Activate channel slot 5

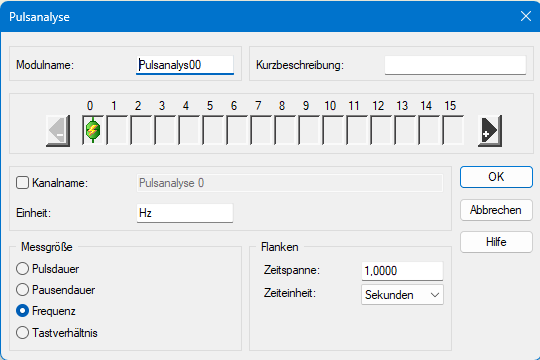[x=213, y=130]
